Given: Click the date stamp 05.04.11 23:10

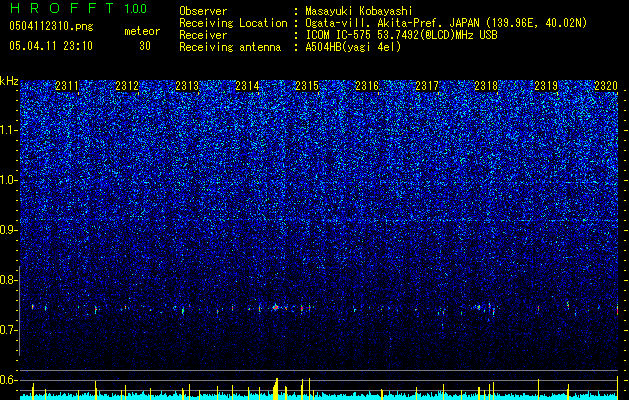Looking at the screenshot, I should [51, 46].
